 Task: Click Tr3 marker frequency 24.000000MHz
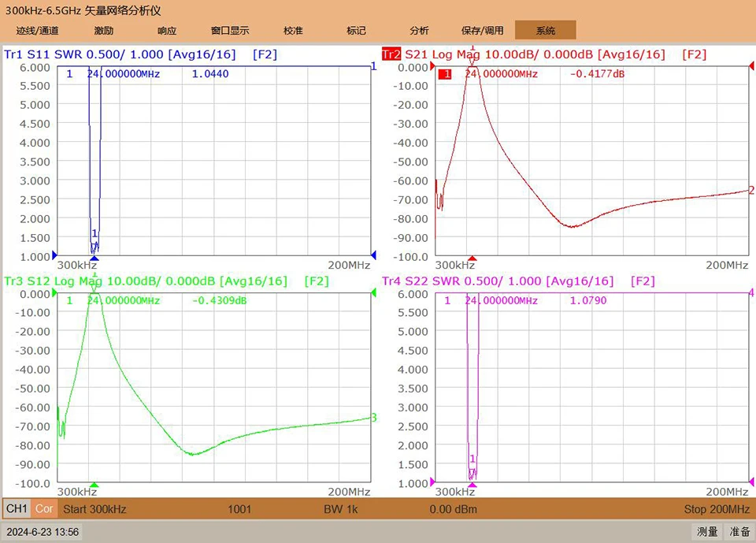[124, 300]
